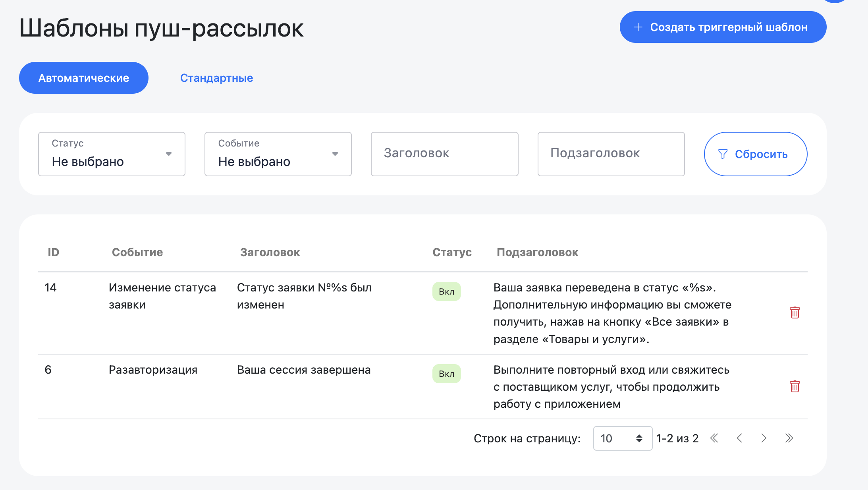Focus the Заголовок filter input

pyautogui.click(x=444, y=154)
